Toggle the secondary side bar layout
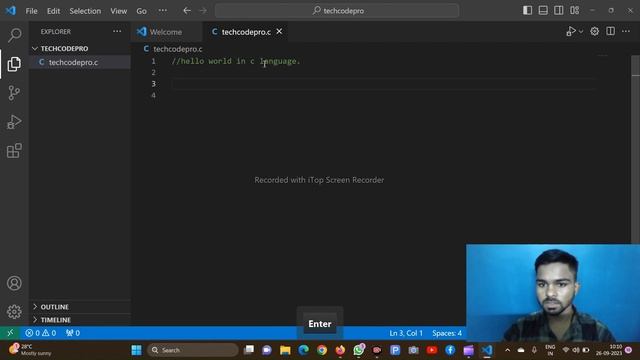This screenshot has height=360, width=640. 559,10
